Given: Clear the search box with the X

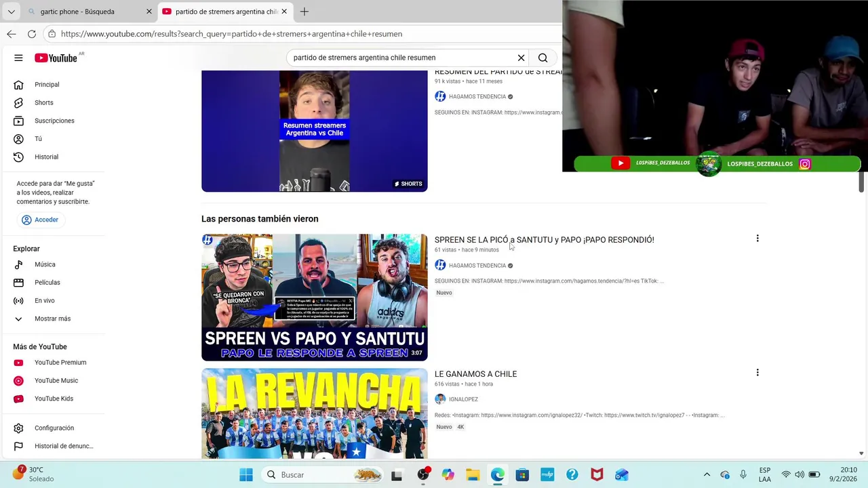Looking at the screenshot, I should [521, 58].
